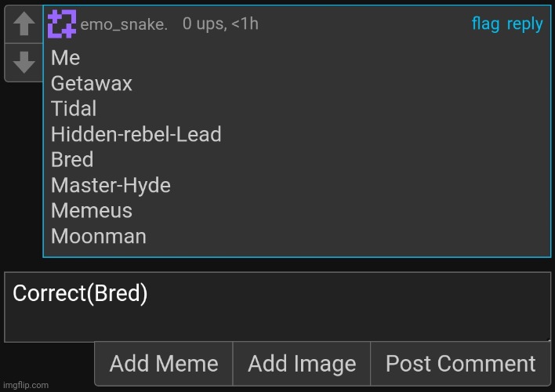
Task: Click "Moonman" in the comment list
Action: (x=99, y=236)
